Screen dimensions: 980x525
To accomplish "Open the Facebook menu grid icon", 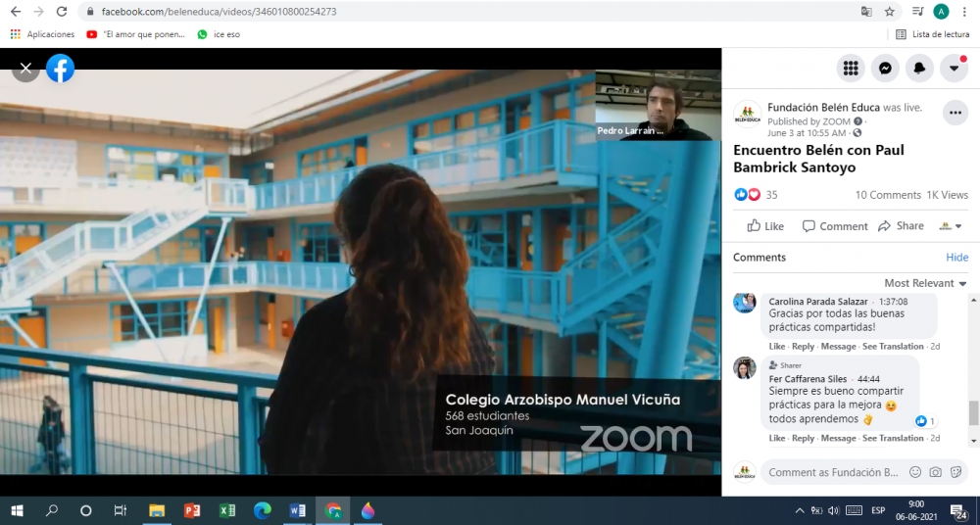I will 851,69.
